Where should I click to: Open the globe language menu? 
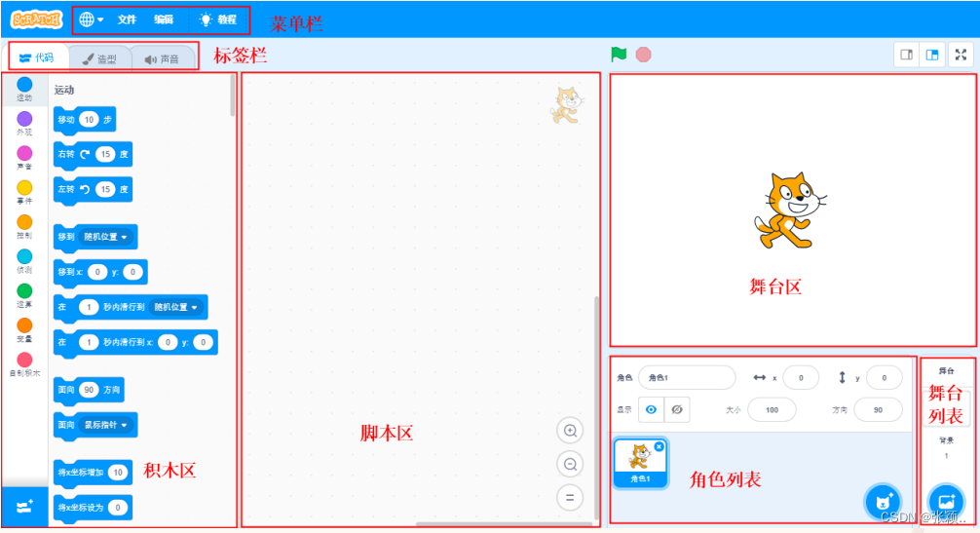coord(92,20)
